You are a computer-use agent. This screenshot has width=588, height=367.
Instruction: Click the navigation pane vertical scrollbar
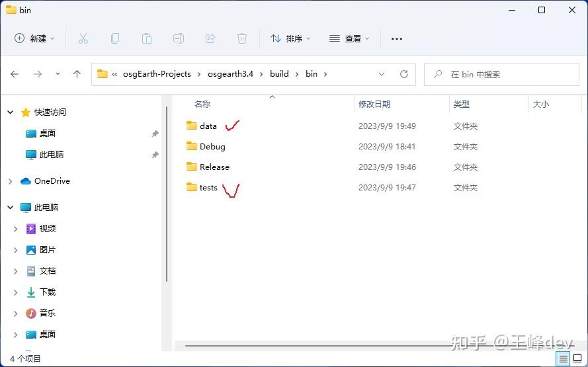pos(167,194)
